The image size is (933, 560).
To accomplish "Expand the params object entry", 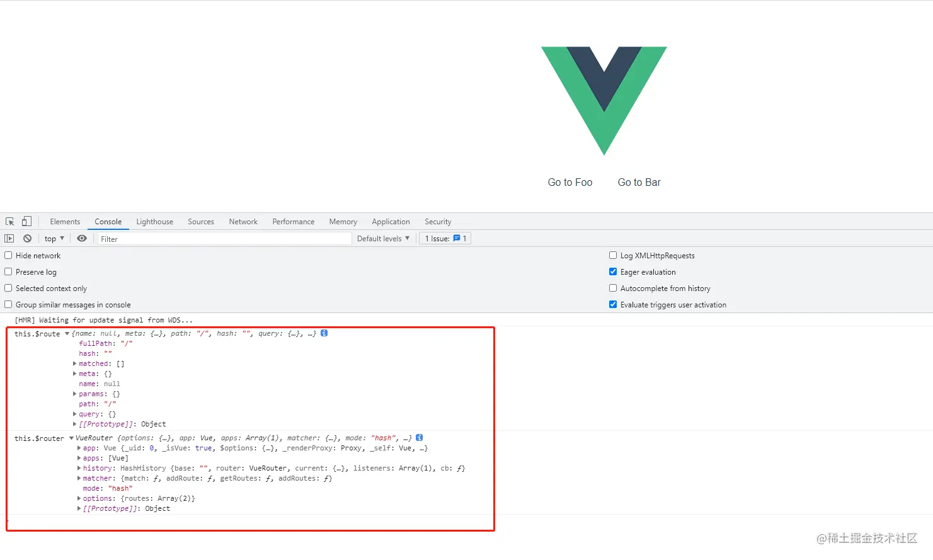I will 75,394.
